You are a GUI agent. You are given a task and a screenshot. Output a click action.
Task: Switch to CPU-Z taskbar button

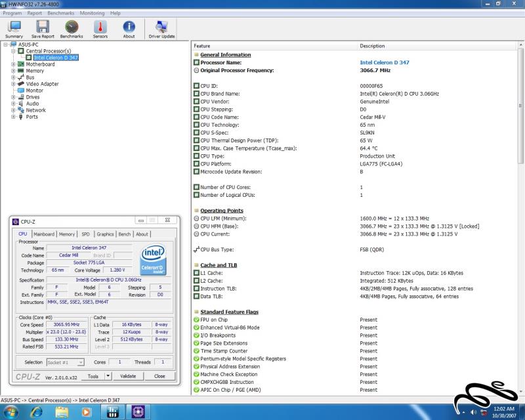[x=138, y=411]
